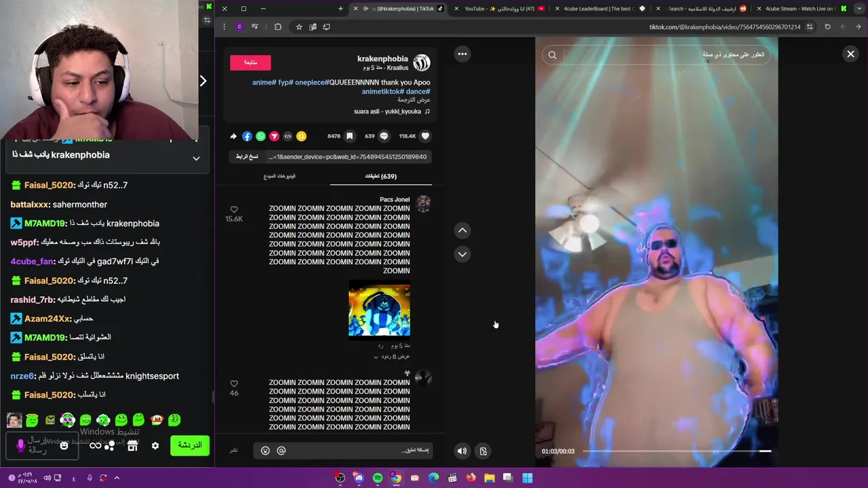Open the Kick chat shop icon
868x488 pixels.
coord(132,445)
